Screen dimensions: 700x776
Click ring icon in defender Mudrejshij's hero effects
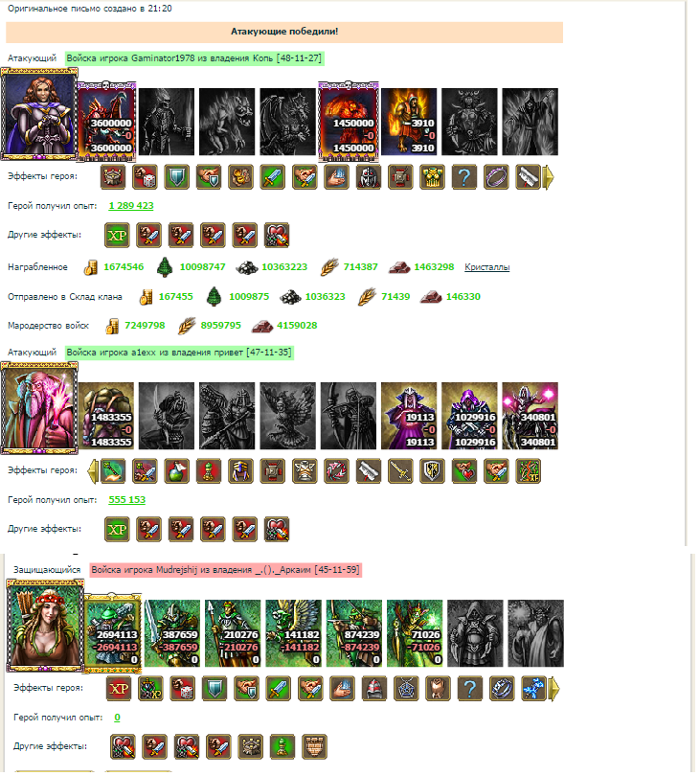[x=502, y=689]
